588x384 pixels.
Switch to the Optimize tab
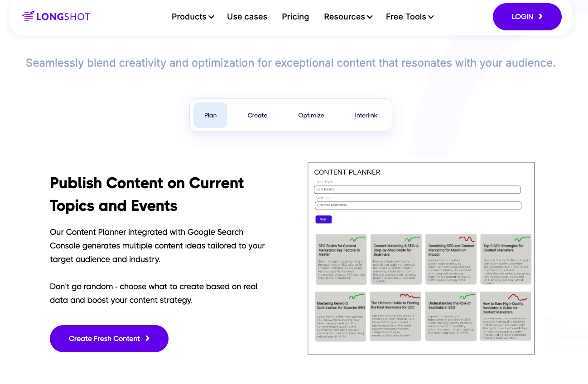pos(311,115)
